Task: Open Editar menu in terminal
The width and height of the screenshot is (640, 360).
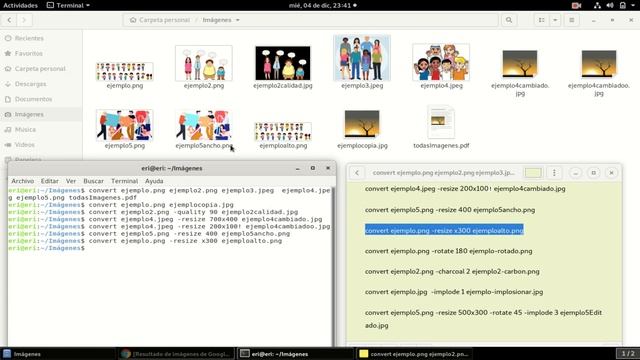Action: (49, 181)
